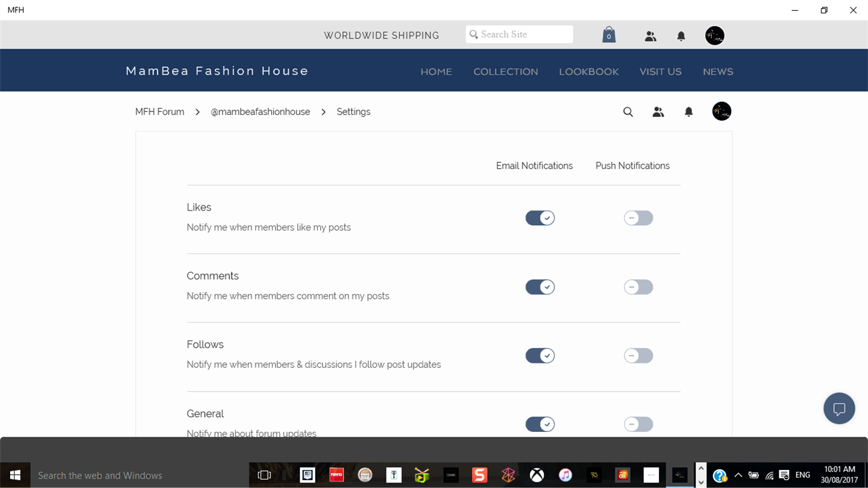Open the green TV app in the taskbar

click(x=422, y=475)
